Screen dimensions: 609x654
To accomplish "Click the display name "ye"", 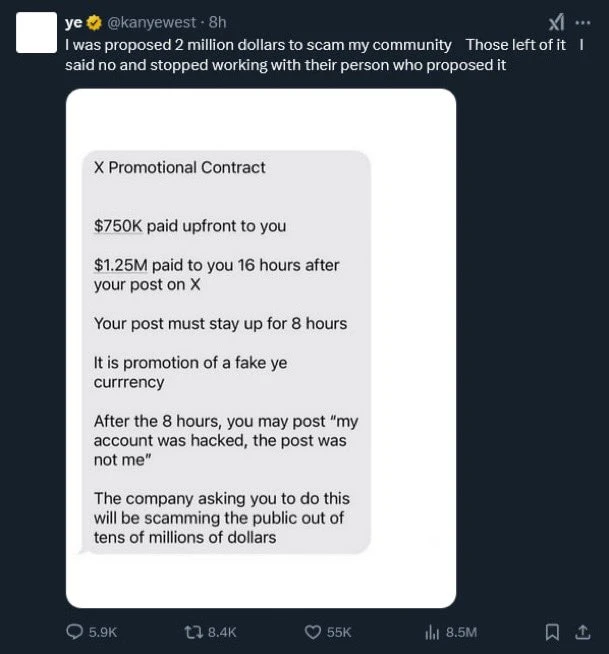I will 73,23.
